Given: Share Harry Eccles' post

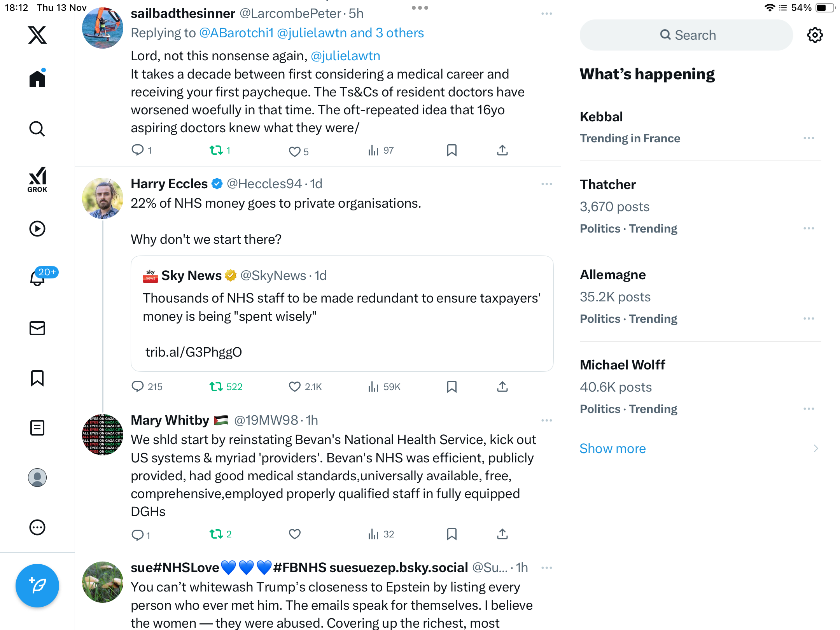Looking at the screenshot, I should pyautogui.click(x=502, y=387).
